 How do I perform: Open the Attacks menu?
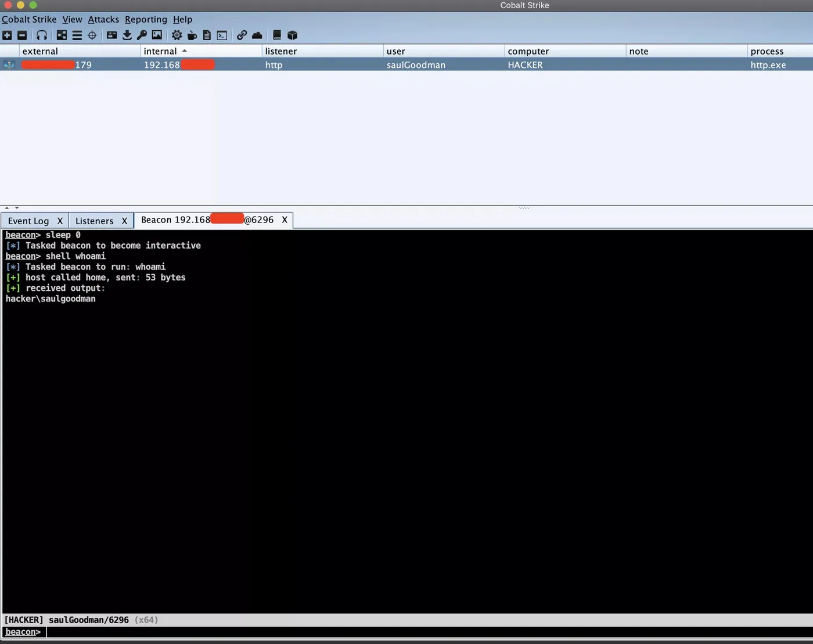[x=103, y=19]
